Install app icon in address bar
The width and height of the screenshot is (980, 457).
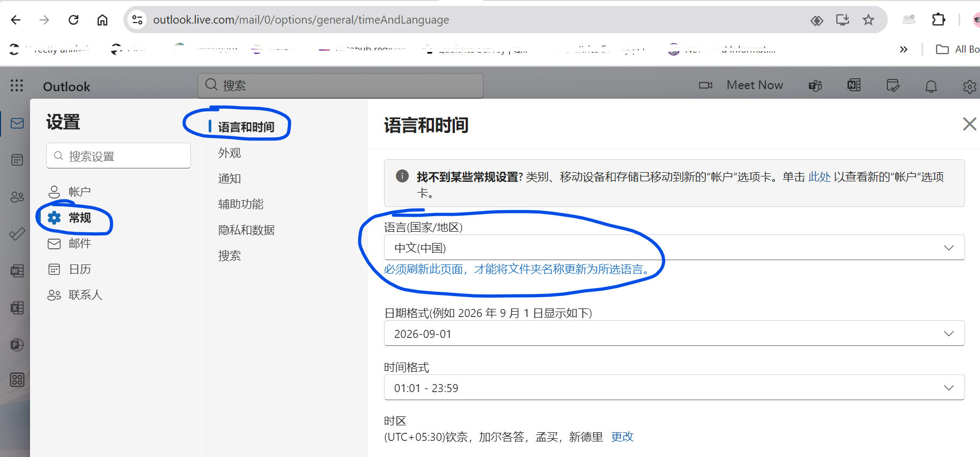pyautogui.click(x=843, y=20)
